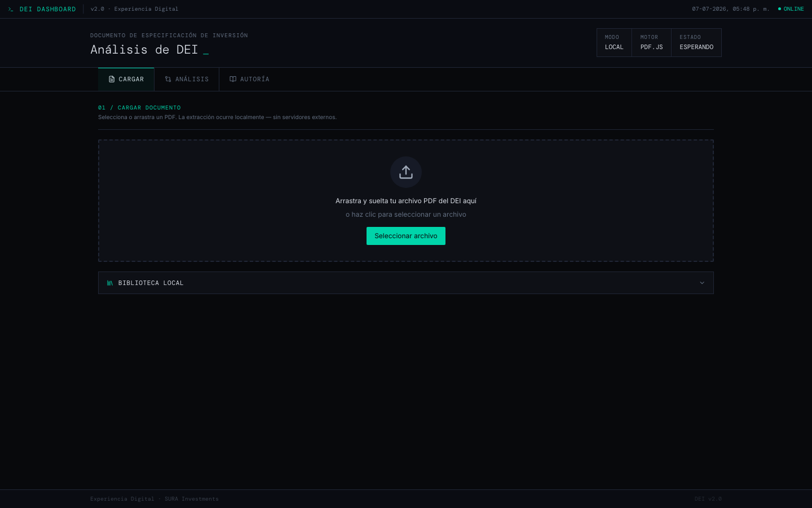Click the 'Selecciona o arrastra un PDF' description line

click(217, 117)
